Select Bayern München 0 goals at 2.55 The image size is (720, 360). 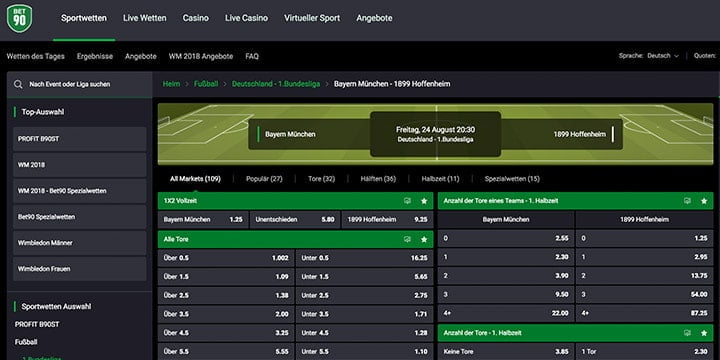pos(506,239)
